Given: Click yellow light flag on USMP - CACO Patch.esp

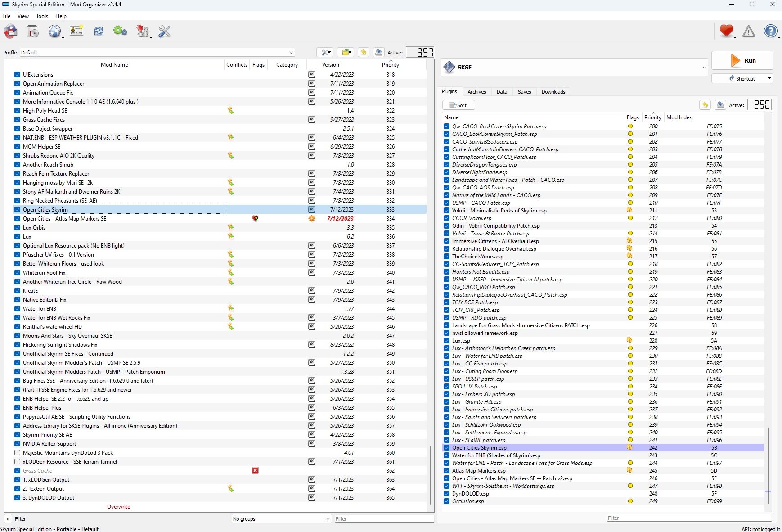Looking at the screenshot, I should click(x=630, y=203).
